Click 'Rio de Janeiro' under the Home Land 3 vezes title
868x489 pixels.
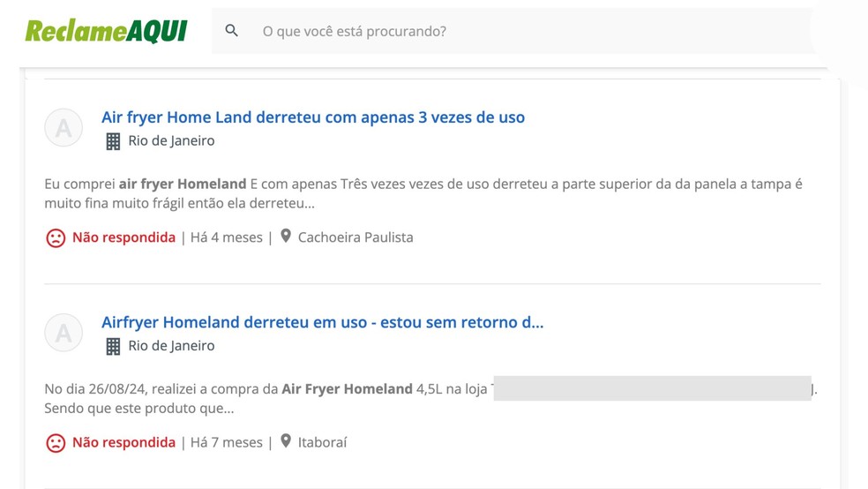click(172, 140)
